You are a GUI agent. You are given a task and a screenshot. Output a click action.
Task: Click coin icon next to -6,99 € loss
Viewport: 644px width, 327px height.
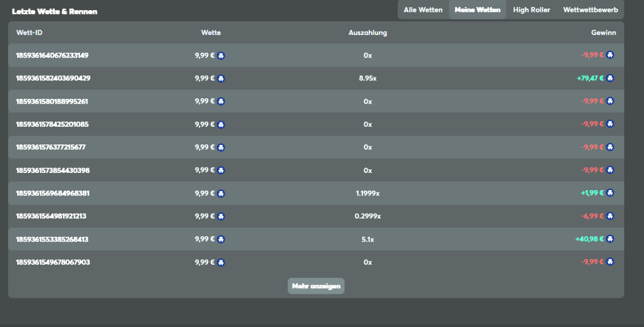click(610, 216)
